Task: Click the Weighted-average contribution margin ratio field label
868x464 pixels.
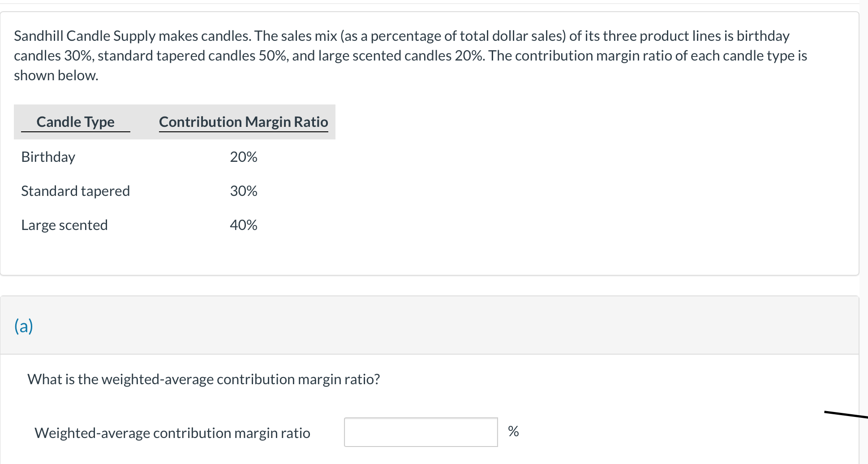Action: point(172,433)
